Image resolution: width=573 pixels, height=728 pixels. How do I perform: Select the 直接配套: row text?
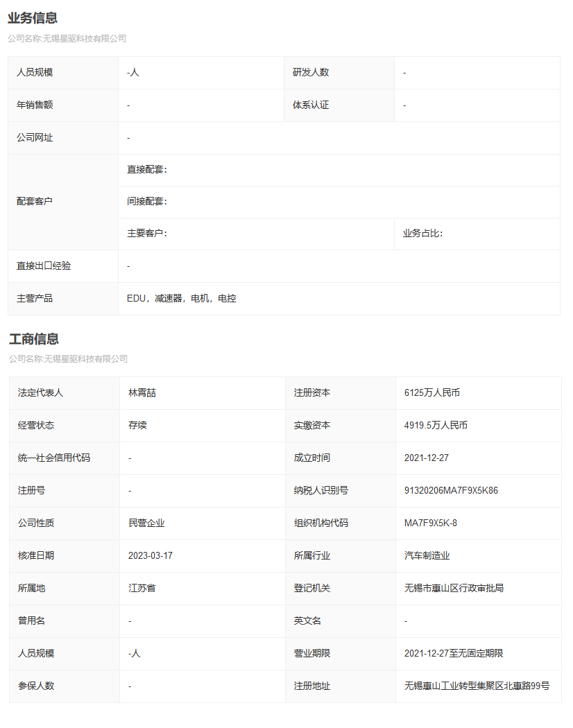coord(147,169)
